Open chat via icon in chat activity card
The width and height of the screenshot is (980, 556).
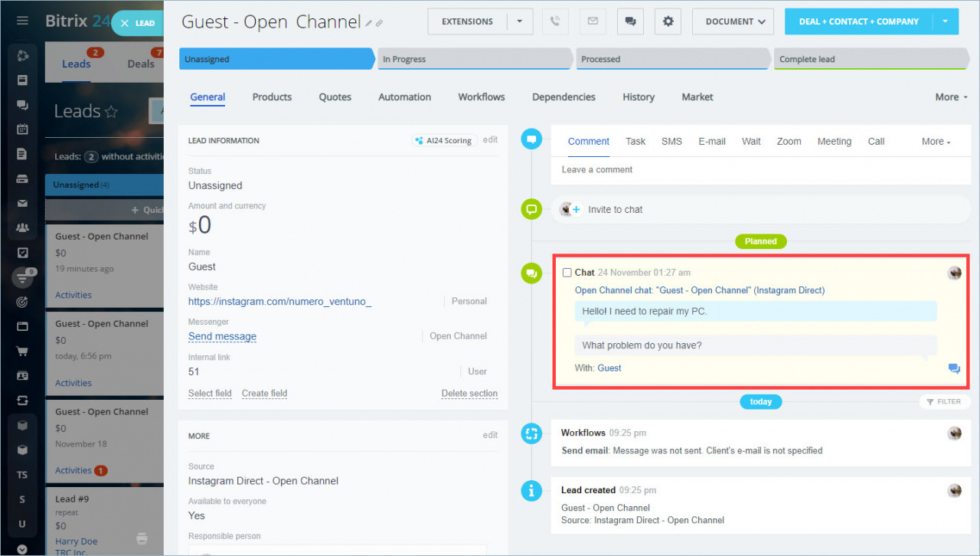[x=954, y=368]
